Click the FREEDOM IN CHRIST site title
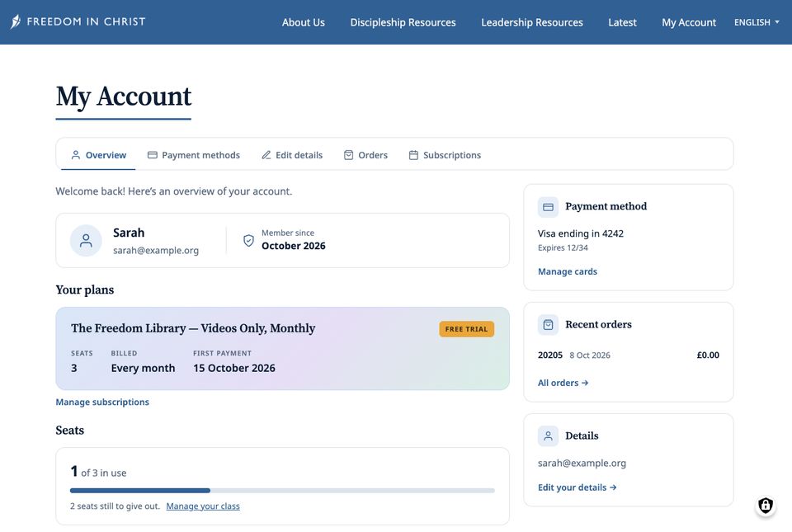Screen dimensions: 792x532 [x=86, y=21]
